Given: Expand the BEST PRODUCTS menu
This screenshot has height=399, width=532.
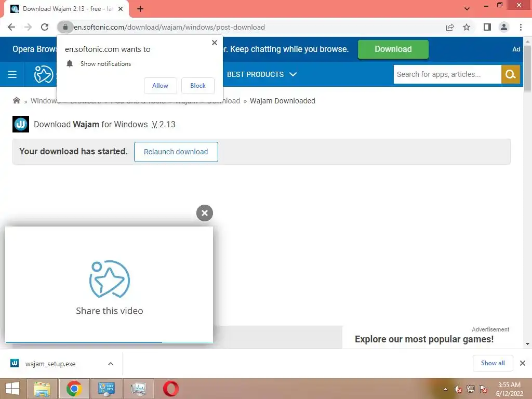Looking at the screenshot, I should [x=262, y=74].
